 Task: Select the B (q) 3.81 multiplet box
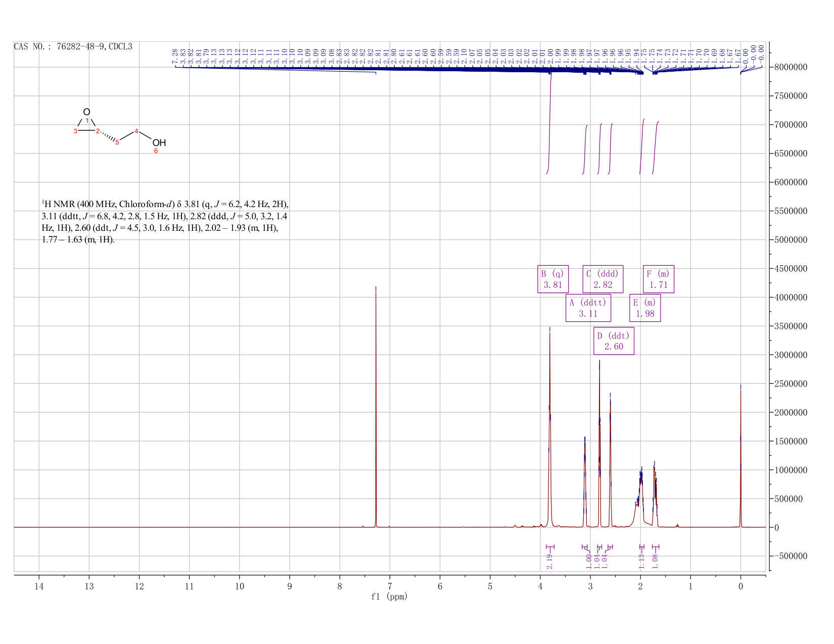tap(552, 279)
